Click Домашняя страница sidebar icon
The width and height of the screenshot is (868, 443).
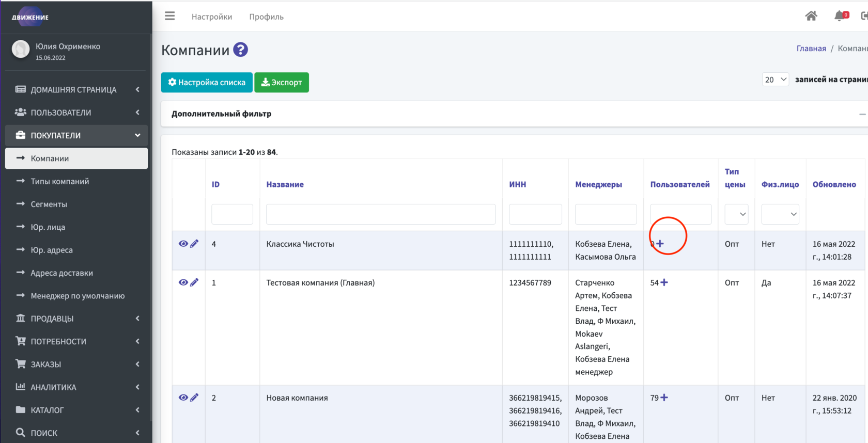[21, 89]
